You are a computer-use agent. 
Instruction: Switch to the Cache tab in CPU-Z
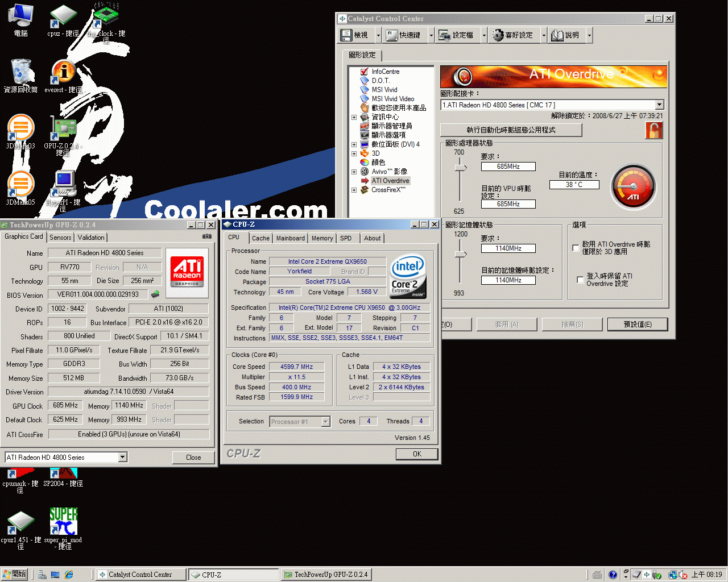[x=260, y=238]
